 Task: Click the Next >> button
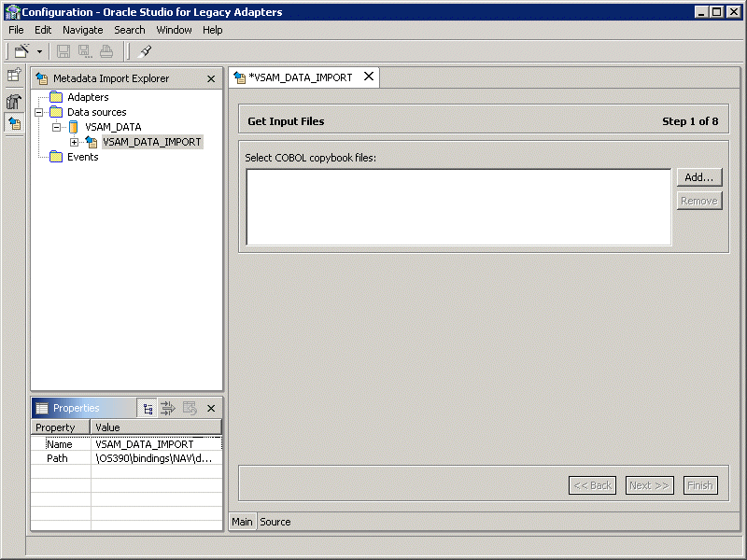[x=649, y=485]
